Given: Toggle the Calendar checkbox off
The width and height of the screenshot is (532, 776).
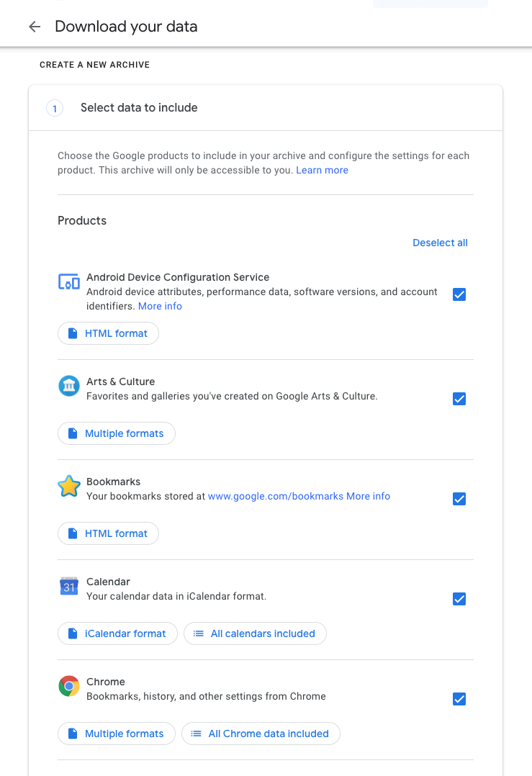Looking at the screenshot, I should (x=459, y=599).
